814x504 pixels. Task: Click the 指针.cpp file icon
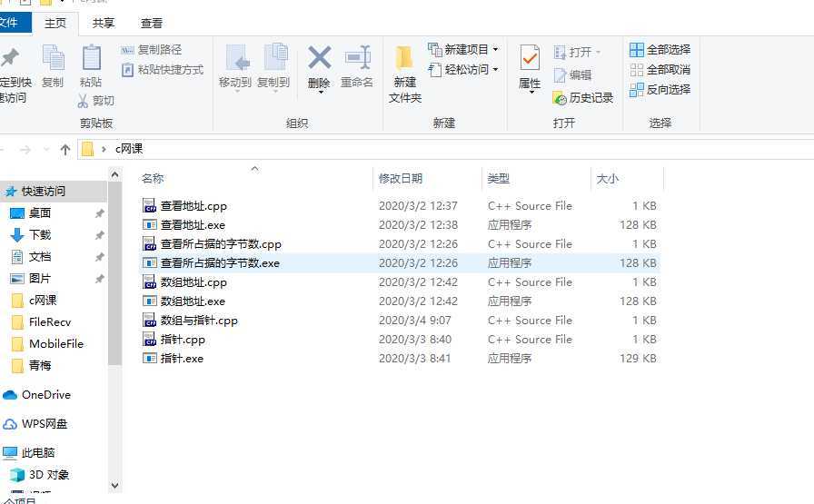[x=150, y=340]
